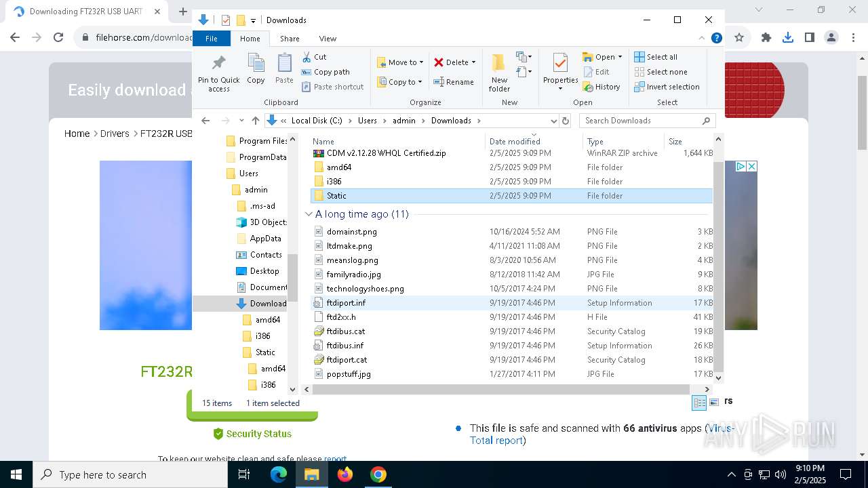Open Quick Access Toolbar customize dropdown

click(253, 20)
